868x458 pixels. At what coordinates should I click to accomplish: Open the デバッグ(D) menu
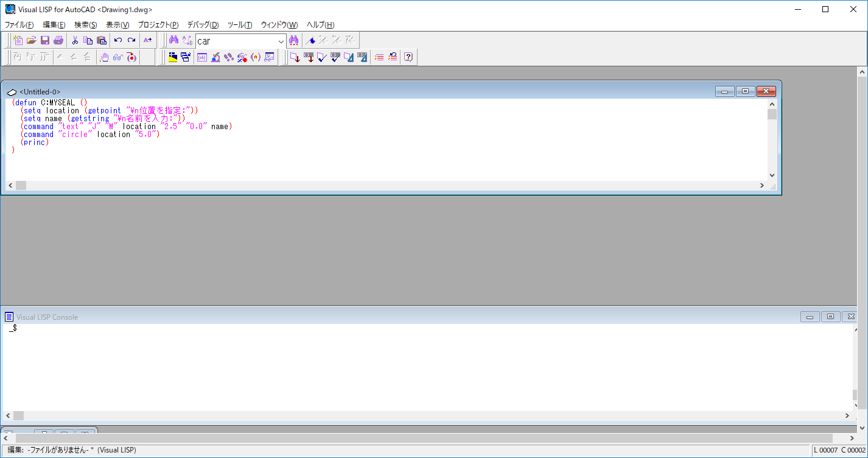(x=203, y=25)
